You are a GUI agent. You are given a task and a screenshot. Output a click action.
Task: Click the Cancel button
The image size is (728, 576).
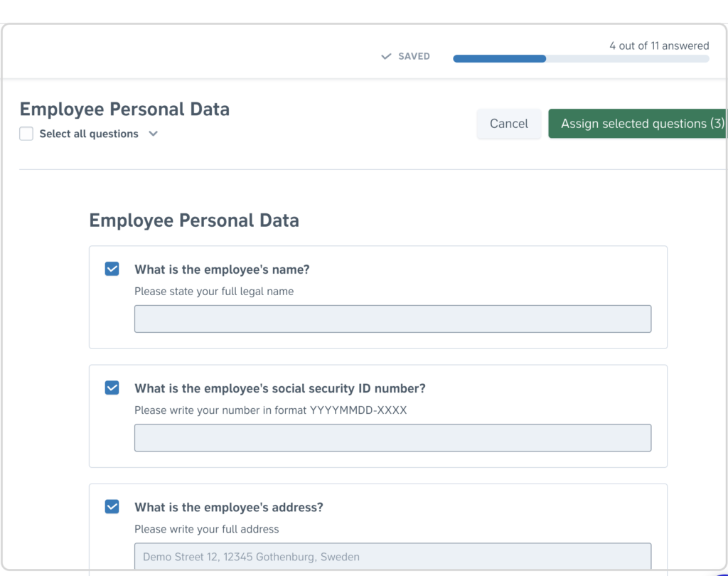coord(509,124)
